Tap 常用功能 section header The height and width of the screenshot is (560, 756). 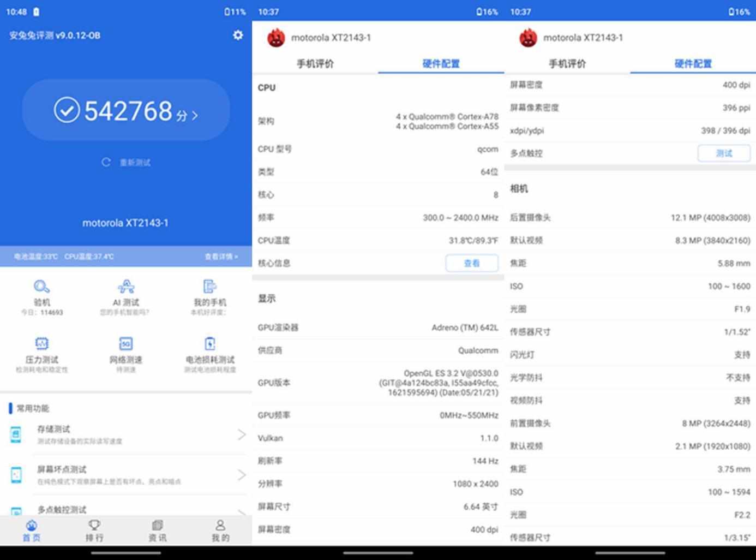33,408
